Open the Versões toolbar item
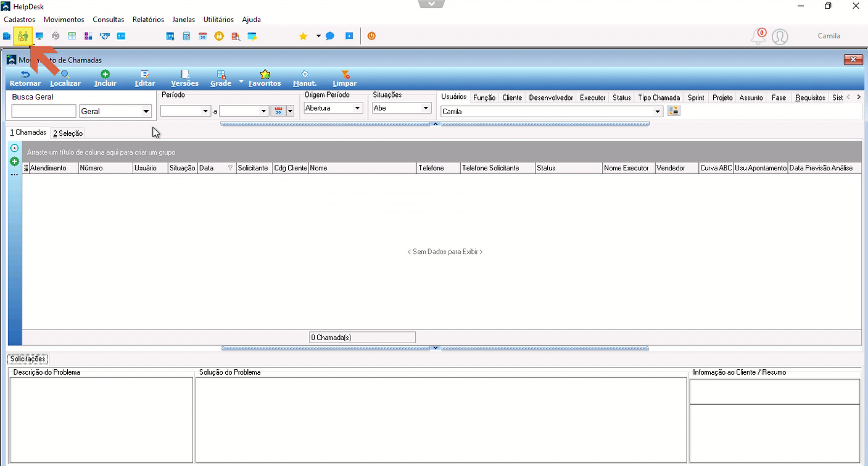Viewport: 868px width, 466px height. click(x=185, y=78)
